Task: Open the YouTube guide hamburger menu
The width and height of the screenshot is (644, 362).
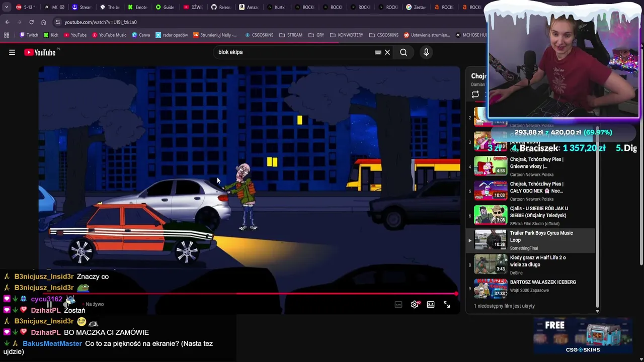Action: pos(12,52)
